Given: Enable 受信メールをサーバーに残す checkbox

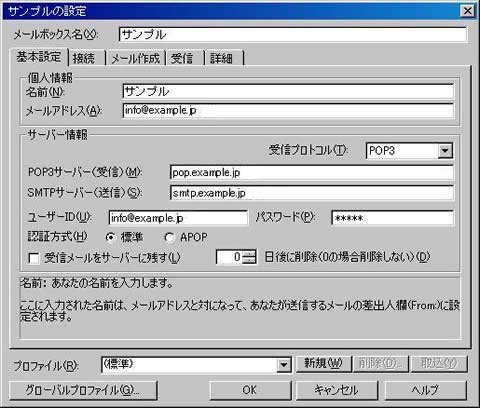Looking at the screenshot, I should click(x=34, y=258).
